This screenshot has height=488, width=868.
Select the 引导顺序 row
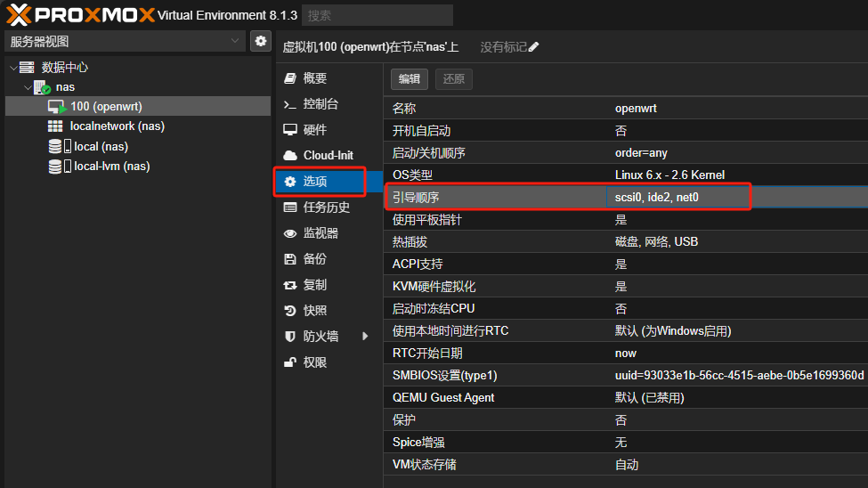[x=626, y=197]
